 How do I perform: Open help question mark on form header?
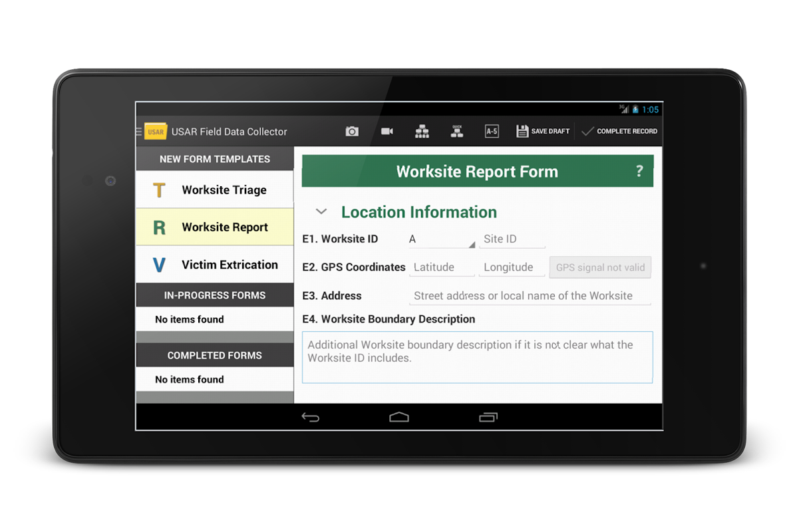pyautogui.click(x=639, y=172)
